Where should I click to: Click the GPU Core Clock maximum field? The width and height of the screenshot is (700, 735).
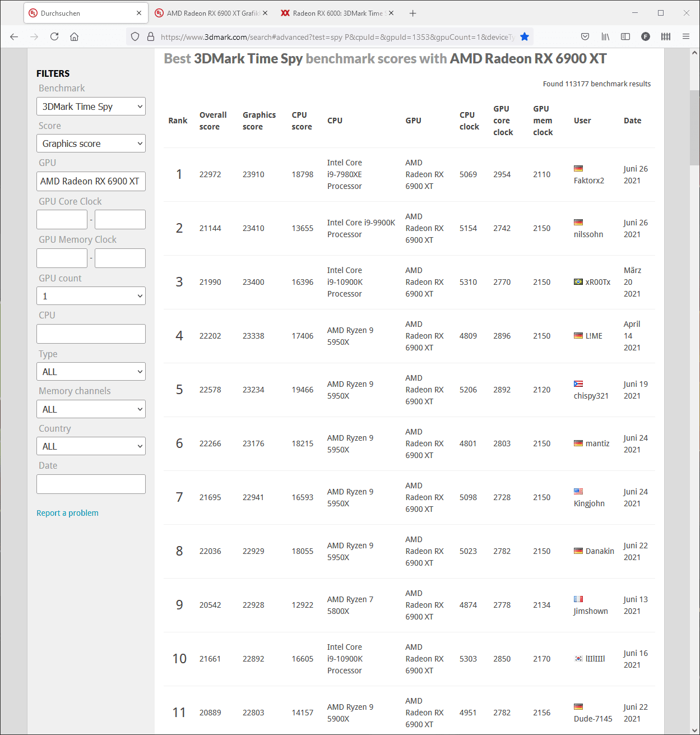click(120, 220)
